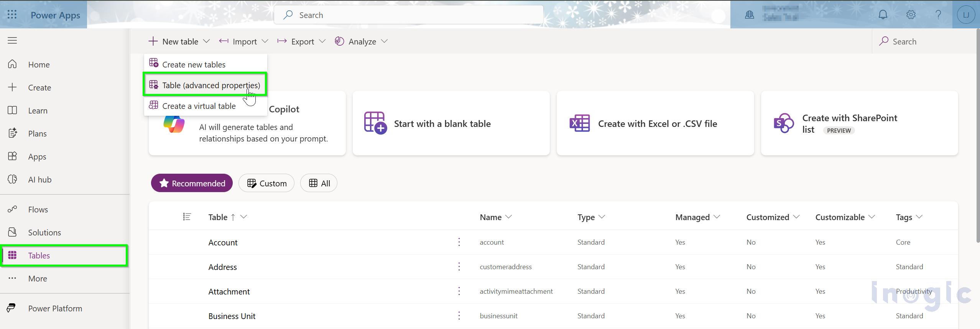This screenshot has height=329, width=980.
Task: Open notifications bell icon
Action: (883, 15)
